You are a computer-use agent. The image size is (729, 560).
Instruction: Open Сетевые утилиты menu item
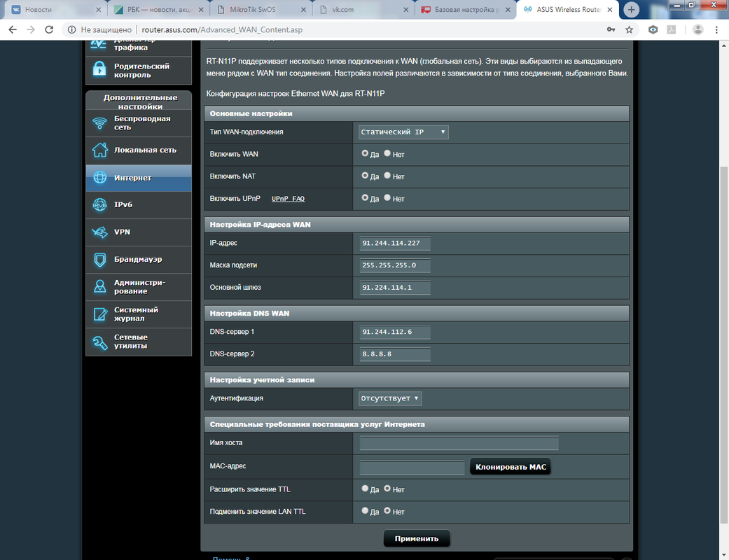tap(139, 342)
